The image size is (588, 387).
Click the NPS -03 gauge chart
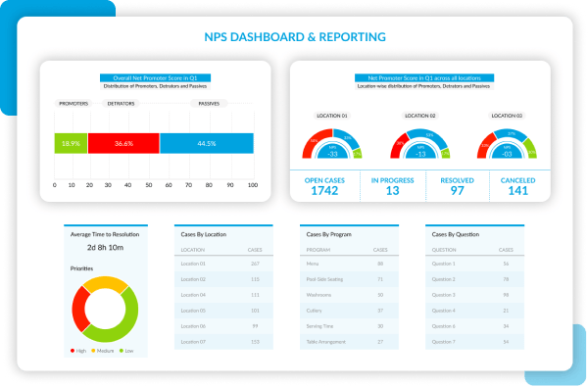[x=507, y=144]
